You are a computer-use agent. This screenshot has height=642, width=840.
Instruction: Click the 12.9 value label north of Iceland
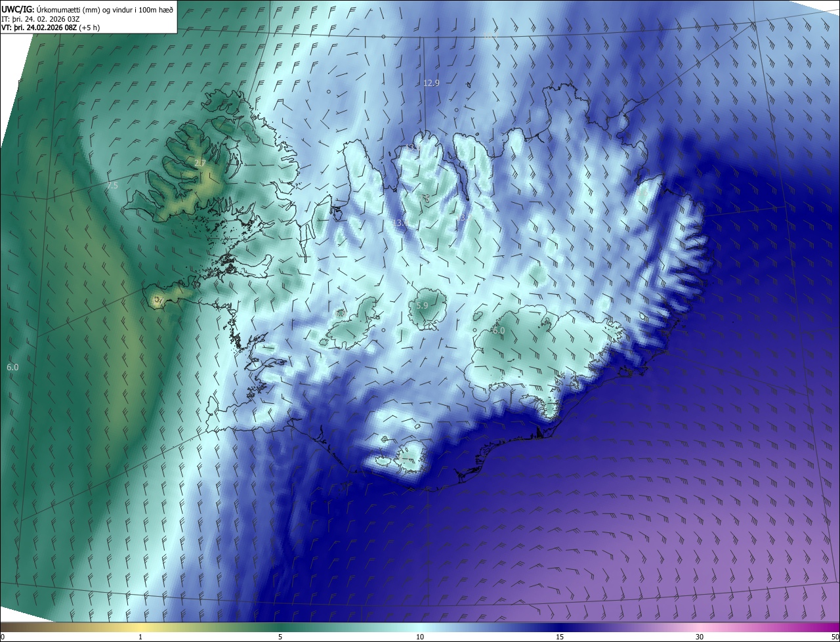pyautogui.click(x=431, y=83)
